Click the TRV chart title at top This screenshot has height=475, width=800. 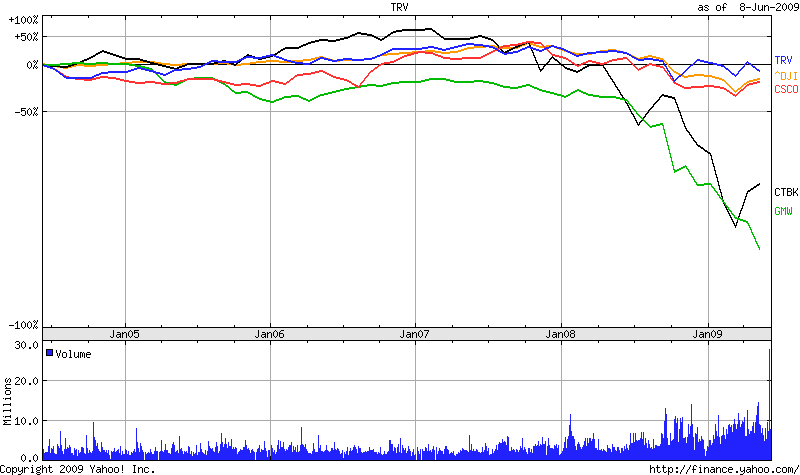[399, 6]
